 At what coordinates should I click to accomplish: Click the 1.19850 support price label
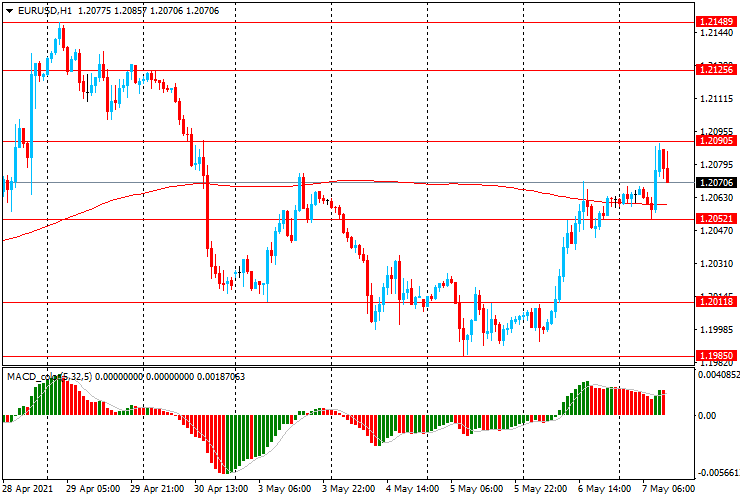[x=716, y=356]
